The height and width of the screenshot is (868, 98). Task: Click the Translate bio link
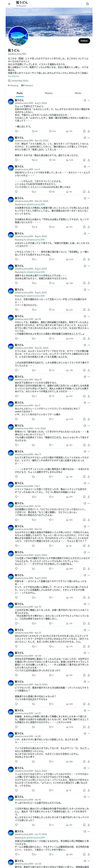[14, 76]
